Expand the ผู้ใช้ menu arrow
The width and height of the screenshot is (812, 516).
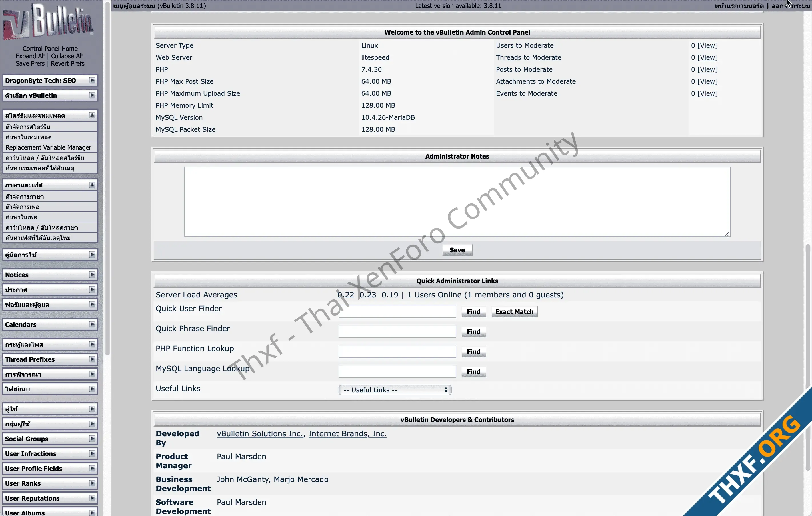pos(92,409)
